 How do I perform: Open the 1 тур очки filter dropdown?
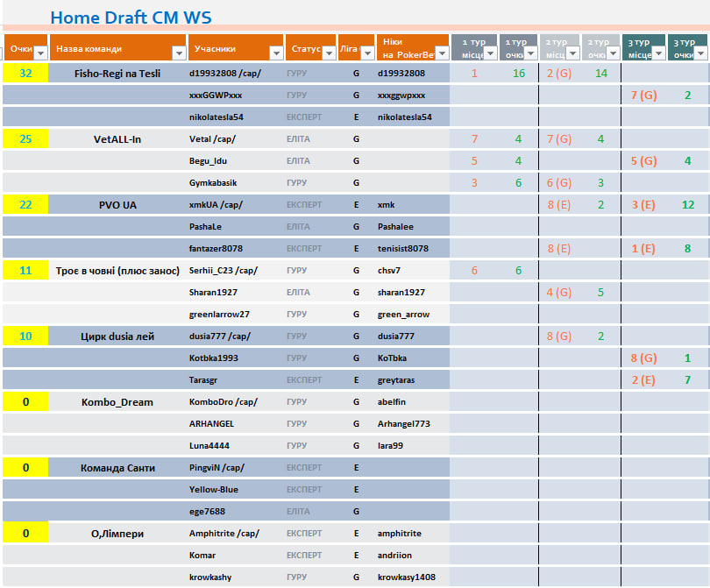[x=530, y=53]
